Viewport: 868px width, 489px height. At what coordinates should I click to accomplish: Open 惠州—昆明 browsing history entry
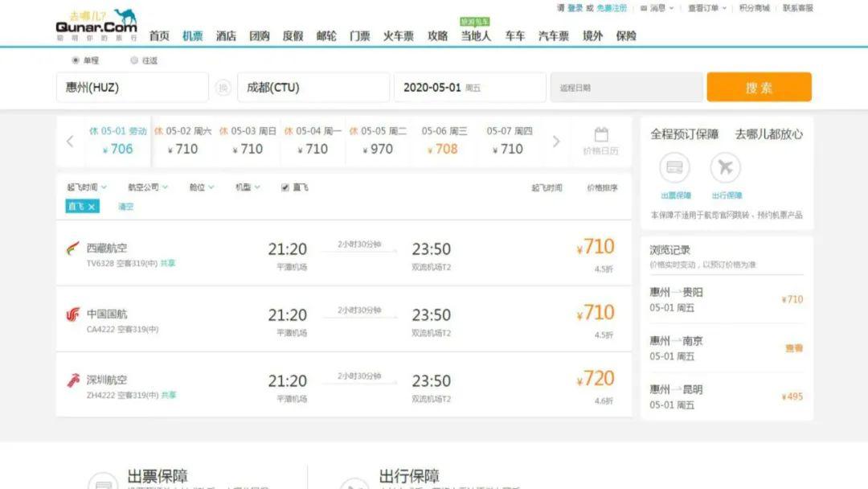[727, 397]
